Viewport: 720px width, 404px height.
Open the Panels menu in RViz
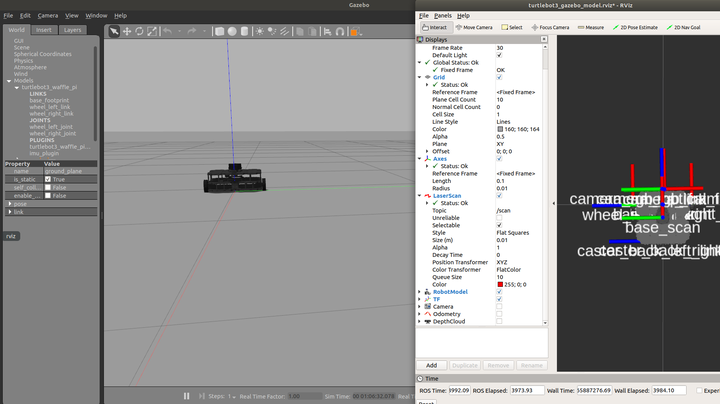442,16
